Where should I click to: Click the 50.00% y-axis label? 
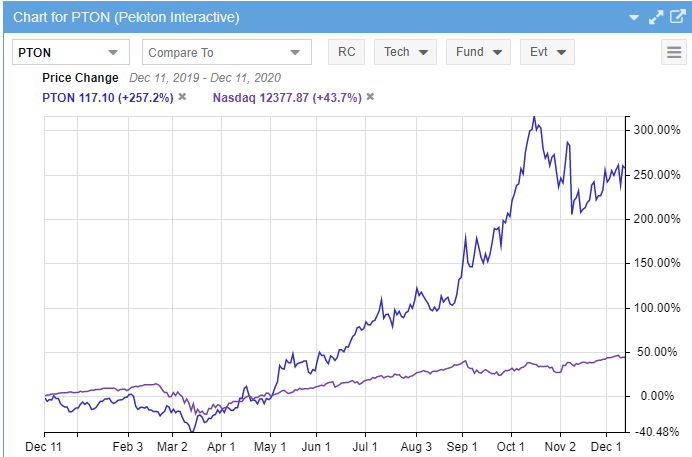[657, 352]
